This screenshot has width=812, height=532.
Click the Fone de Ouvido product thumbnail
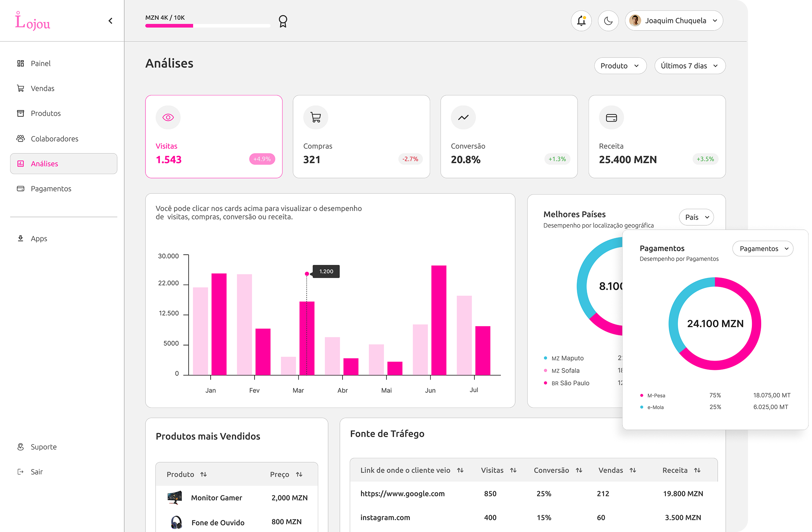(177, 522)
